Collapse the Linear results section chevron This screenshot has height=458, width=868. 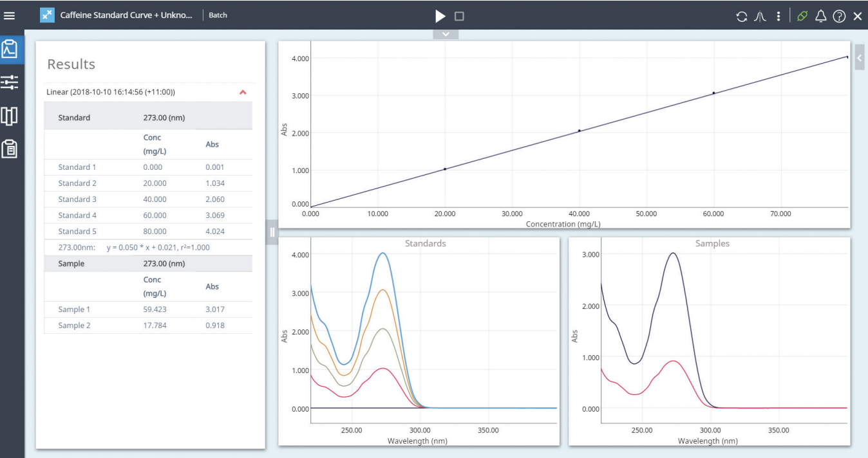[x=243, y=92]
